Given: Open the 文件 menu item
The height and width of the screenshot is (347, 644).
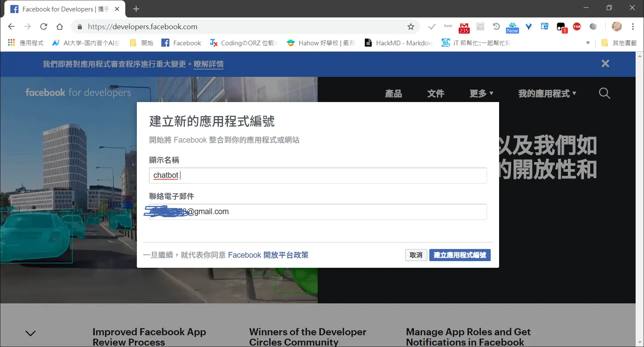Looking at the screenshot, I should [x=436, y=93].
